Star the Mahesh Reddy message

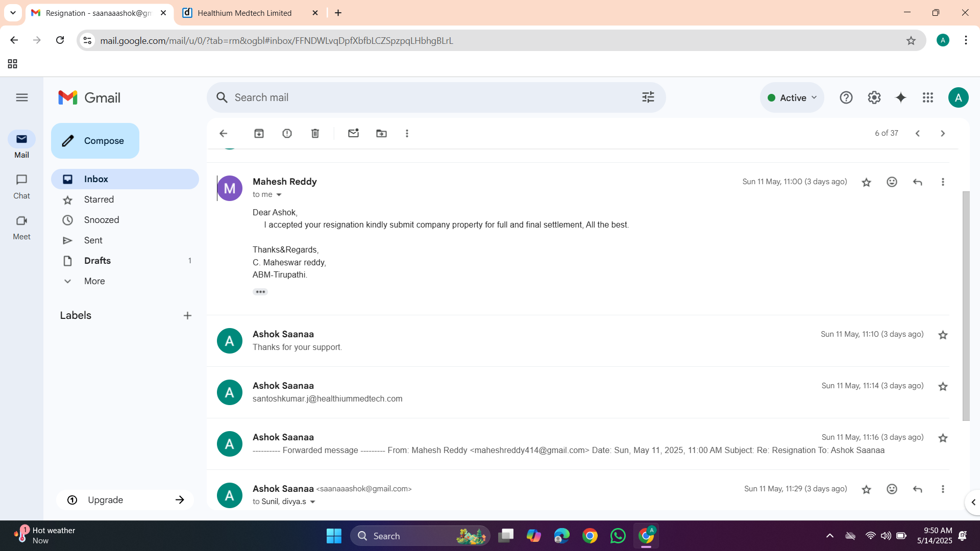pyautogui.click(x=866, y=182)
